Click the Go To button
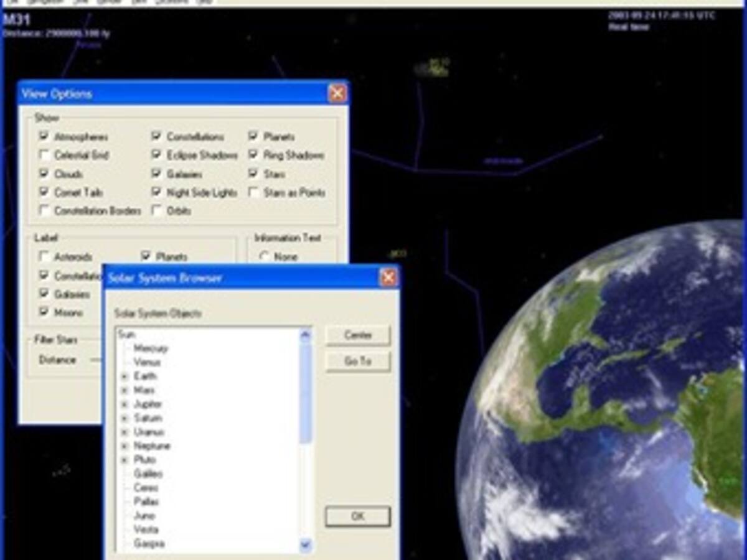The width and height of the screenshot is (747, 560). [x=358, y=361]
